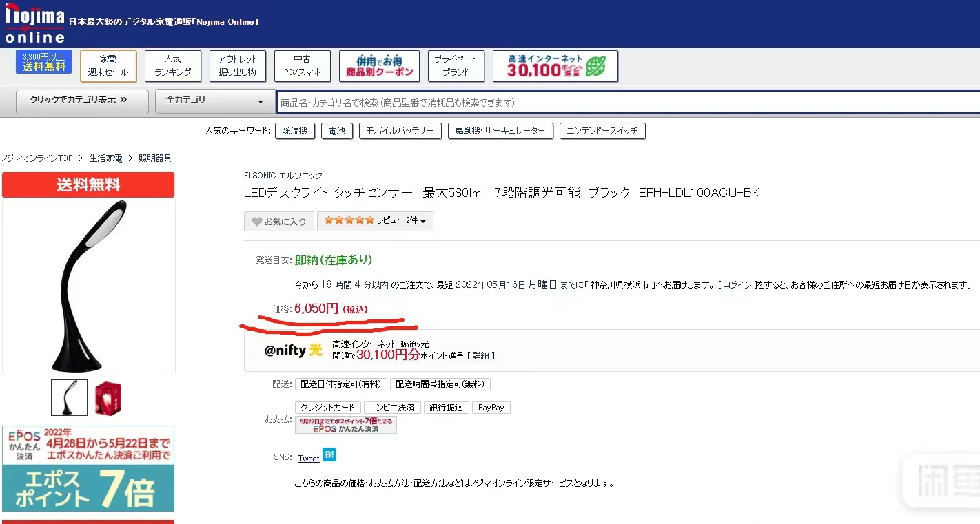This screenshot has width=980, height=524.
Task: Click the 6,050円 price text
Action: 316,308
